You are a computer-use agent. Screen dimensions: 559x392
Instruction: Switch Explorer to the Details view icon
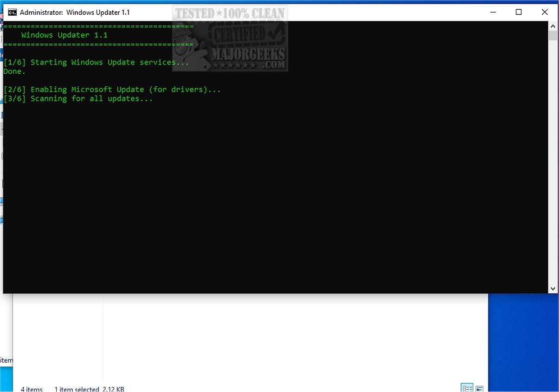click(467, 388)
